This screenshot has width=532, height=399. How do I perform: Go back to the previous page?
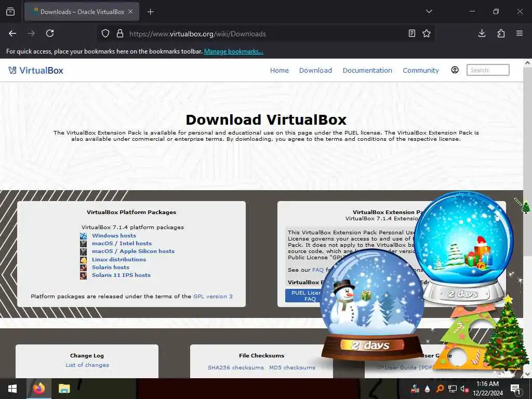click(12, 33)
